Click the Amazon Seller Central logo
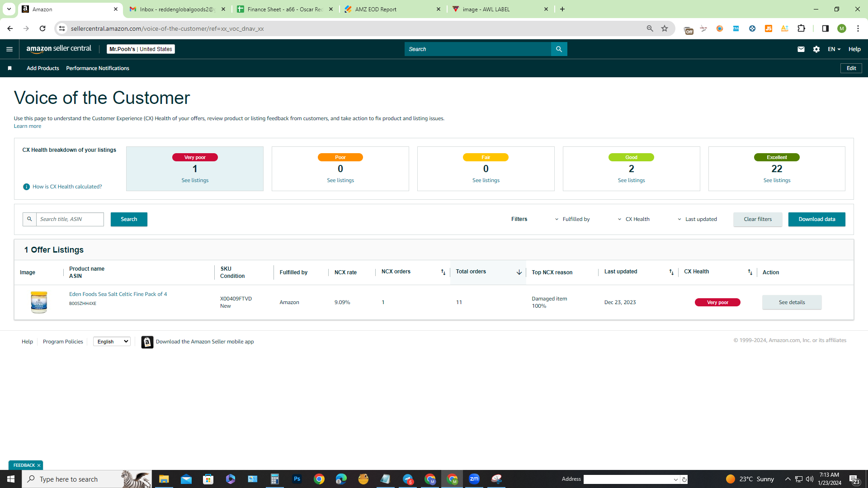Image resolution: width=868 pixels, height=488 pixels. pyautogui.click(x=59, y=49)
